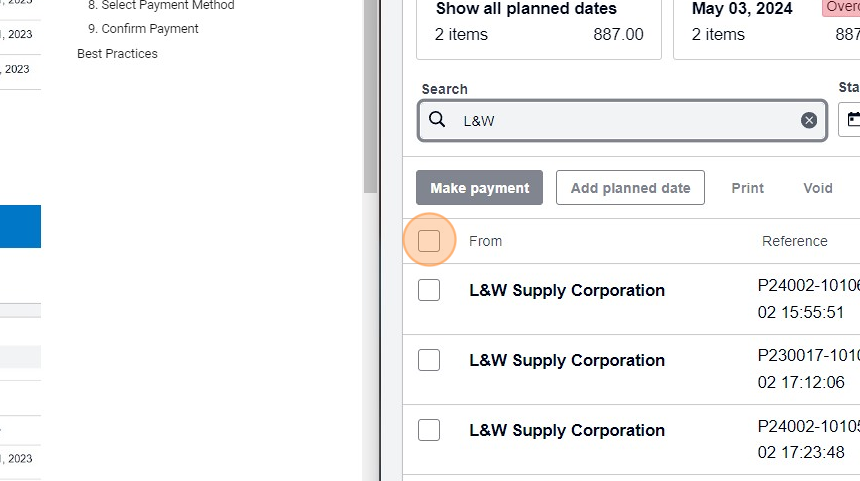Screen dimensions: 860x481
Task: Click Add planned date
Action: [630, 188]
